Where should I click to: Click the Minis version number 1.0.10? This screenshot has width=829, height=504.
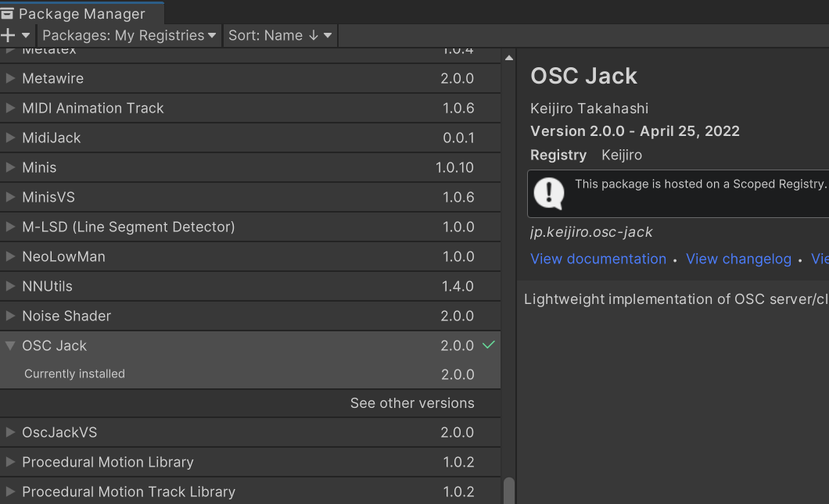tap(454, 167)
